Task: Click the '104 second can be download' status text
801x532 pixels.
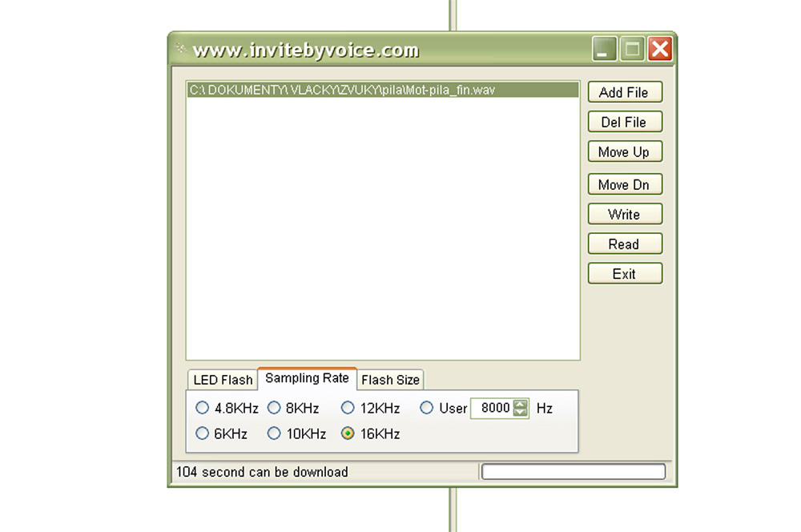Action: pos(262,472)
